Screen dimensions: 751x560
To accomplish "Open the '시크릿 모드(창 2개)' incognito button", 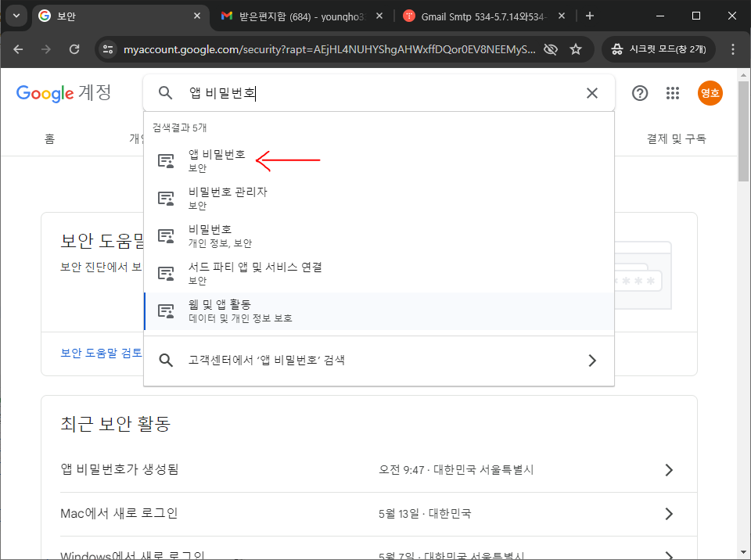I will 659,48.
